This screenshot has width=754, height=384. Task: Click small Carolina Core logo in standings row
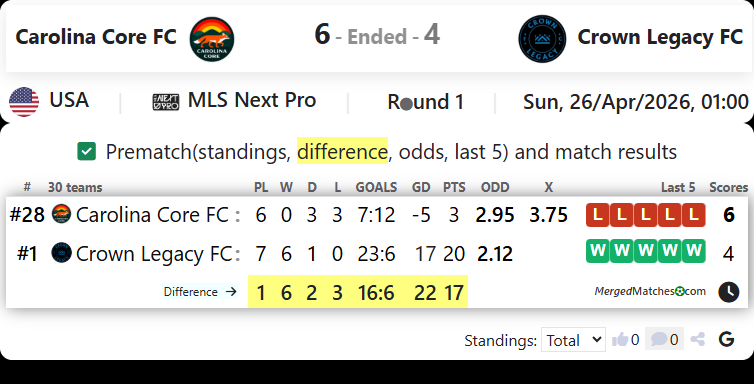point(62,214)
